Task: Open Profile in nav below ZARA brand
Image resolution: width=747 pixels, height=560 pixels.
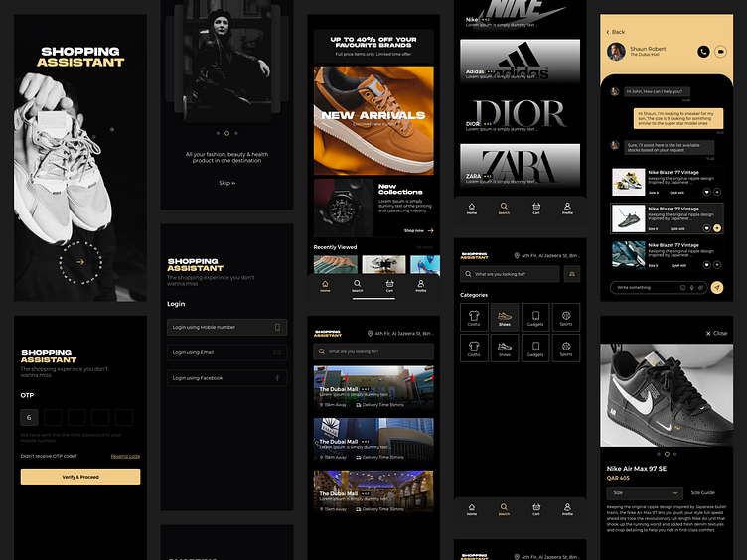Action: click(567, 209)
